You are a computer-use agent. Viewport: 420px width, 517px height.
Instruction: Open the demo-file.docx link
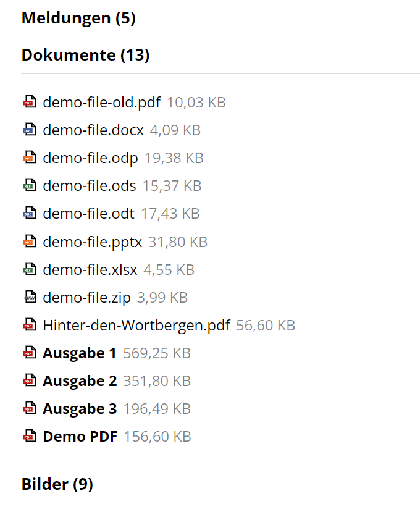tap(93, 130)
